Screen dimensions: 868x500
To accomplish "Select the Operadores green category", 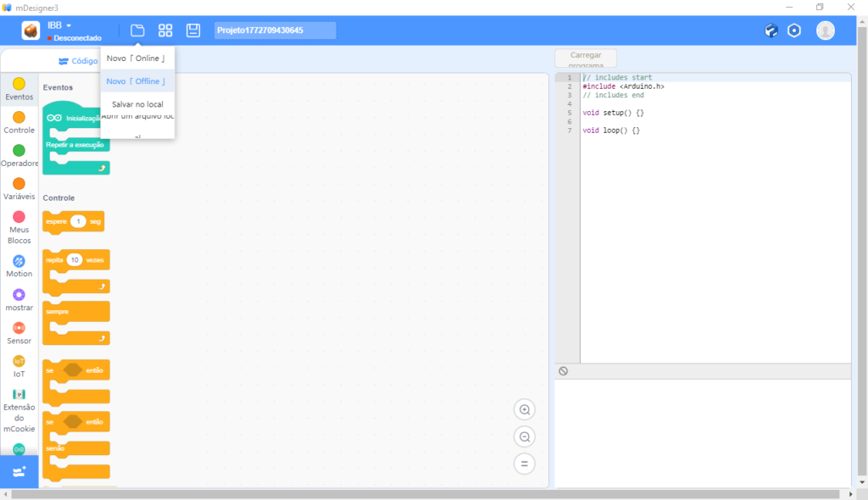I will tap(19, 151).
